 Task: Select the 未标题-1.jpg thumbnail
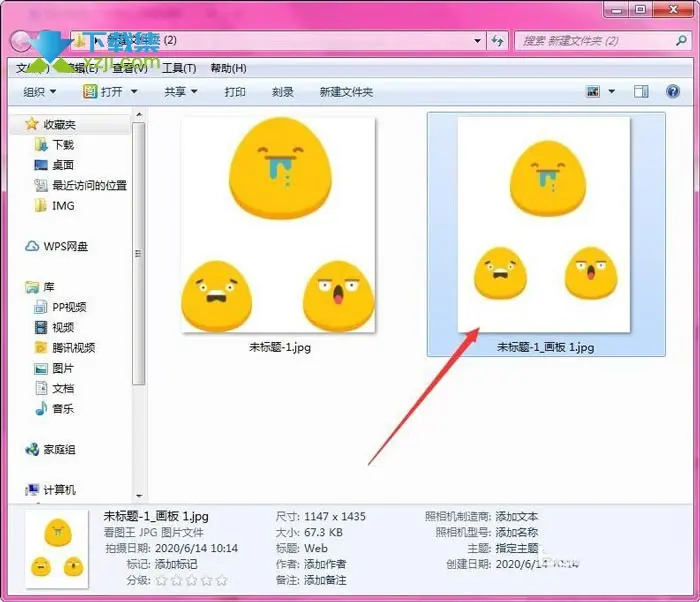point(278,225)
